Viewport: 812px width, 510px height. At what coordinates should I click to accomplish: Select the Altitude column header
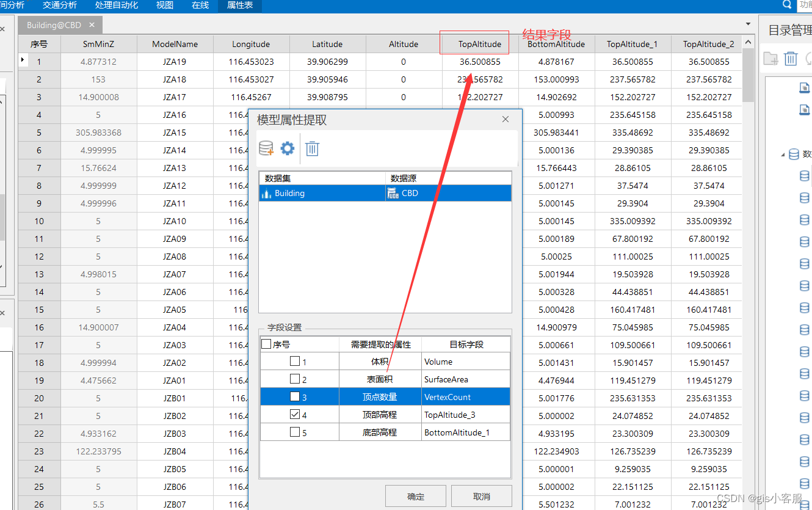(x=404, y=44)
